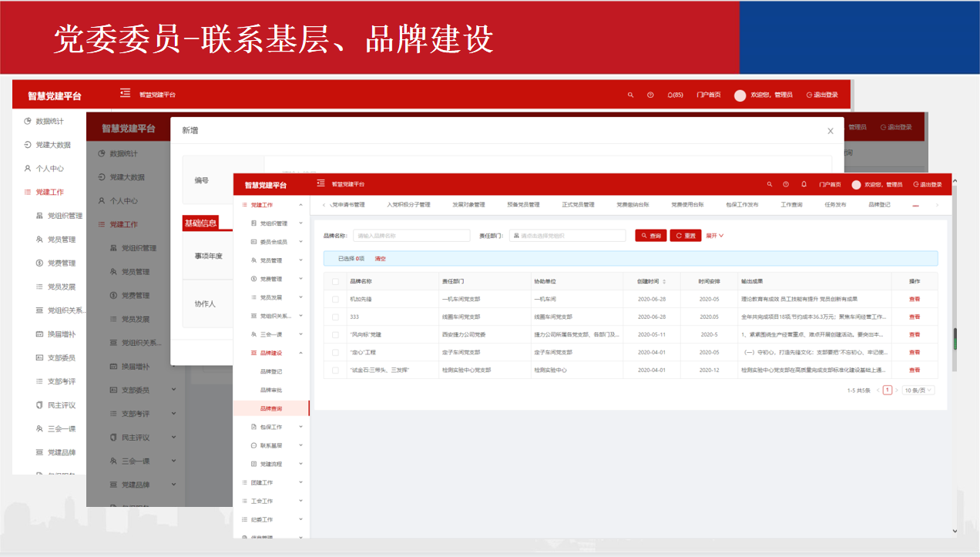
Task: Select all rows via header checkbox
Action: click(x=335, y=282)
